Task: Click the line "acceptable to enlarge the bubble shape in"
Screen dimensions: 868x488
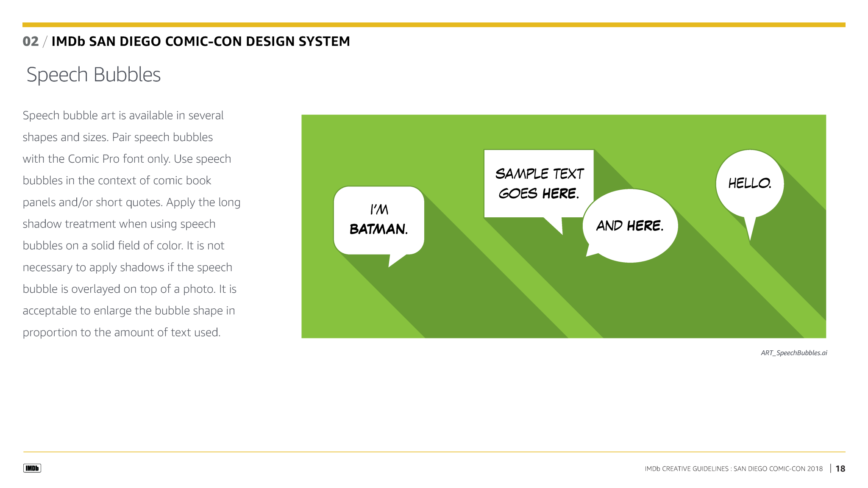Action: [x=129, y=311]
